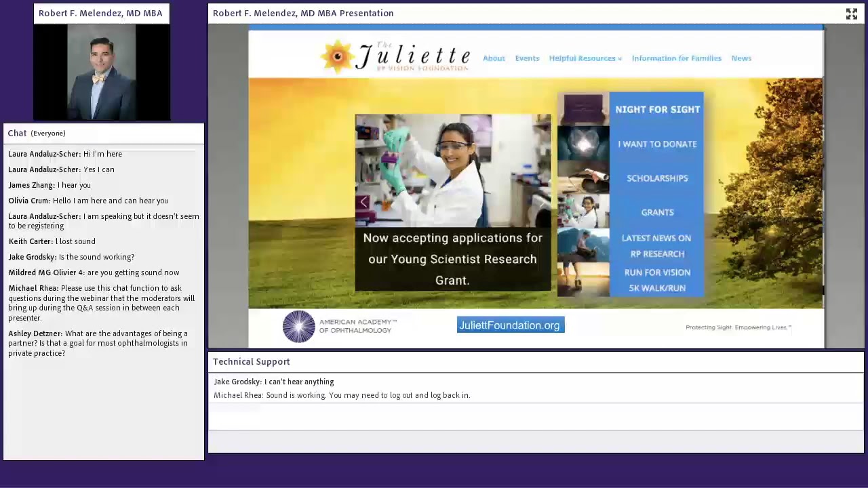The width and height of the screenshot is (868, 488).
Task: Click RUN FOR VISION 5K WALK/RUN link
Action: click(657, 280)
